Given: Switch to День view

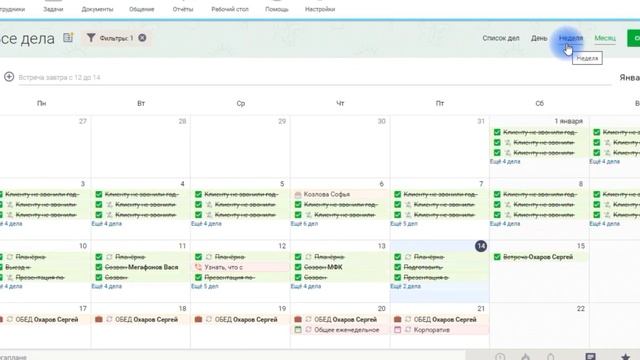Looking at the screenshot, I should click(539, 38).
